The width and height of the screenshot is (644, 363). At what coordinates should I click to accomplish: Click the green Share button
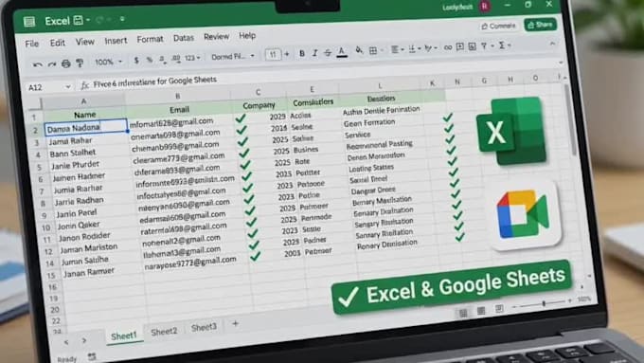click(x=540, y=25)
